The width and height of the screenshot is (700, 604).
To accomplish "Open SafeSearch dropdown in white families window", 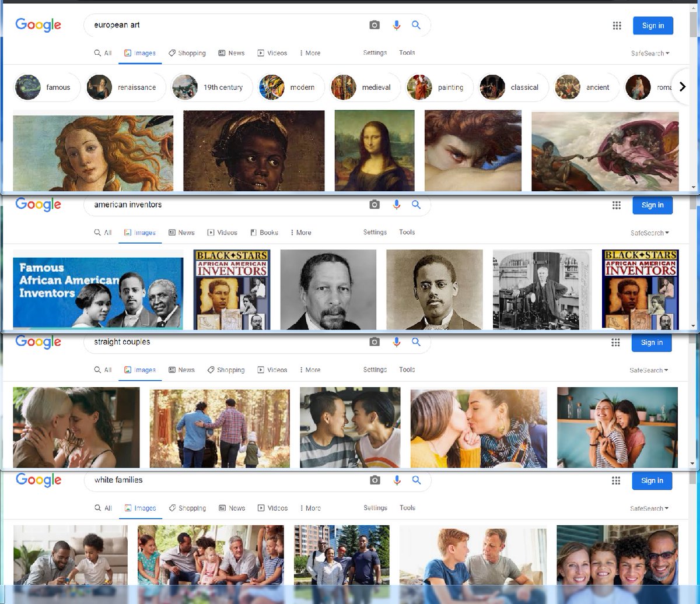I will coord(649,508).
